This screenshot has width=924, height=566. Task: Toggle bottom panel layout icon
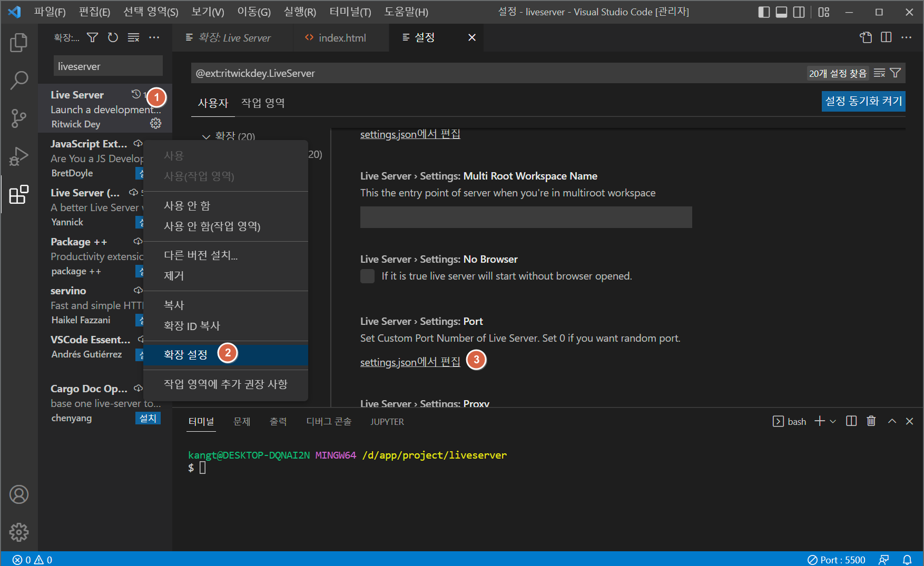click(782, 12)
